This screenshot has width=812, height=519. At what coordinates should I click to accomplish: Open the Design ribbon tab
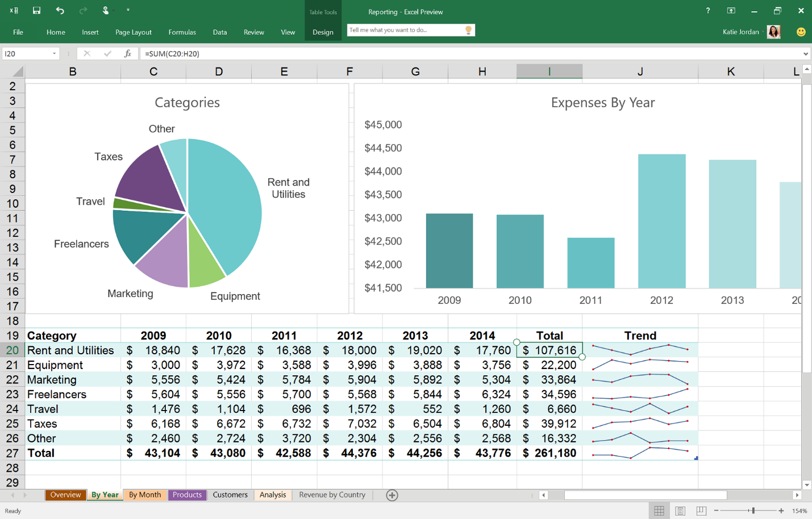click(x=323, y=32)
